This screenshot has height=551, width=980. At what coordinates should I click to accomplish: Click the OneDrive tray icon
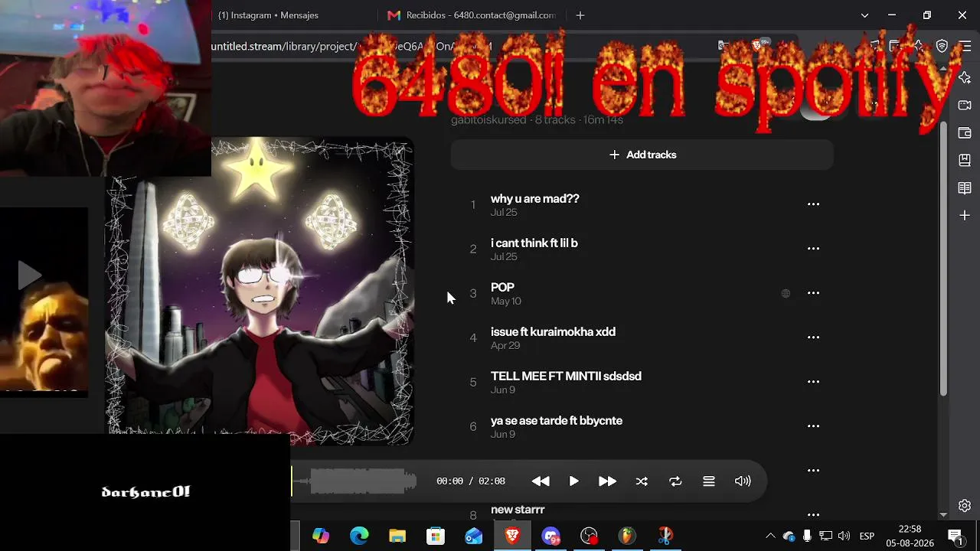(789, 536)
